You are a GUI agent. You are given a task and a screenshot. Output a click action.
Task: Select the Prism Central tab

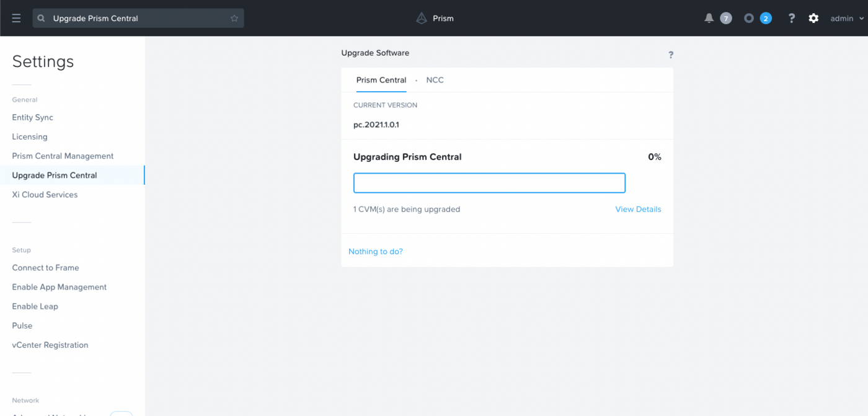381,80
